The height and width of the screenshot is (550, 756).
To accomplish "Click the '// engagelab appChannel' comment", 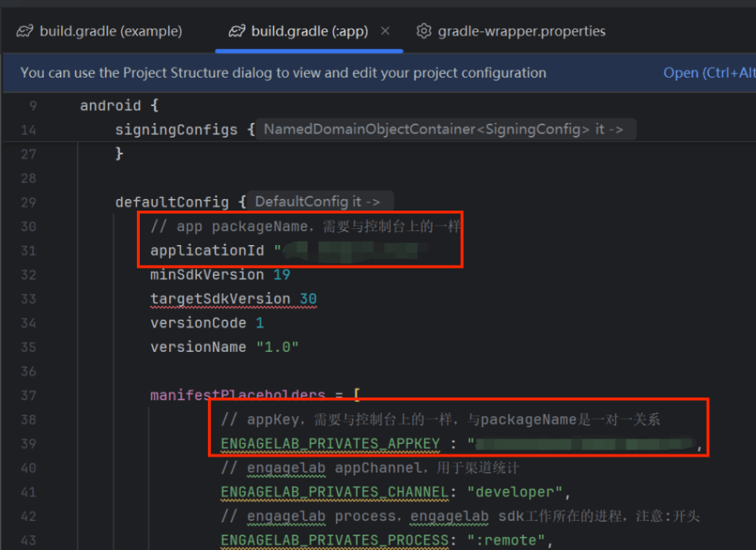I will click(370, 467).
